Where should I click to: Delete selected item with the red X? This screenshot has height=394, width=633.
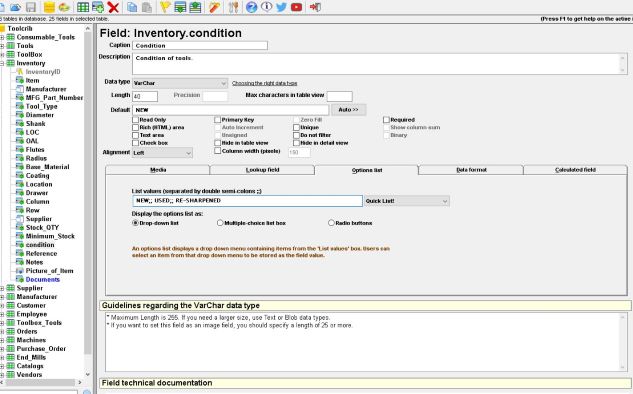click(x=113, y=7)
